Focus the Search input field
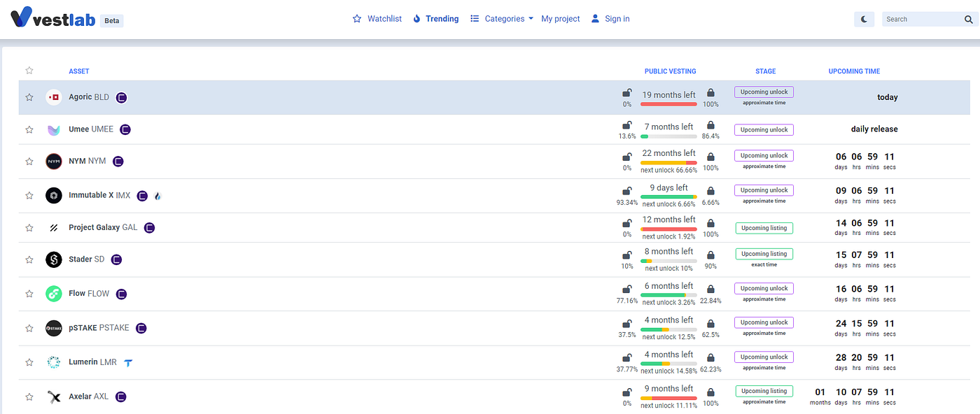 (x=920, y=20)
